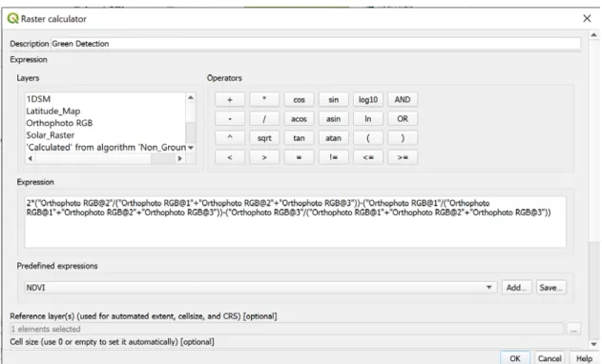This screenshot has height=364, width=602.
Task: Insert the sin function
Action: tap(333, 100)
